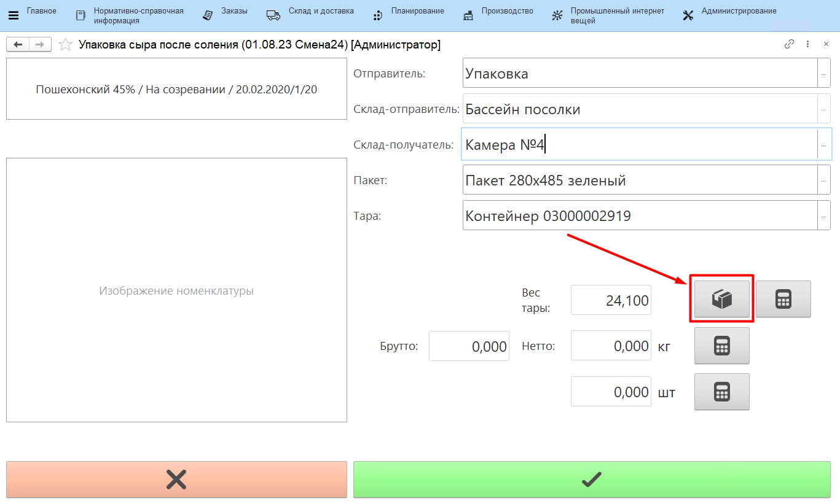This screenshot has width=840, height=504.
Task: Open the Тара selection ellipsis
Action: tap(823, 215)
